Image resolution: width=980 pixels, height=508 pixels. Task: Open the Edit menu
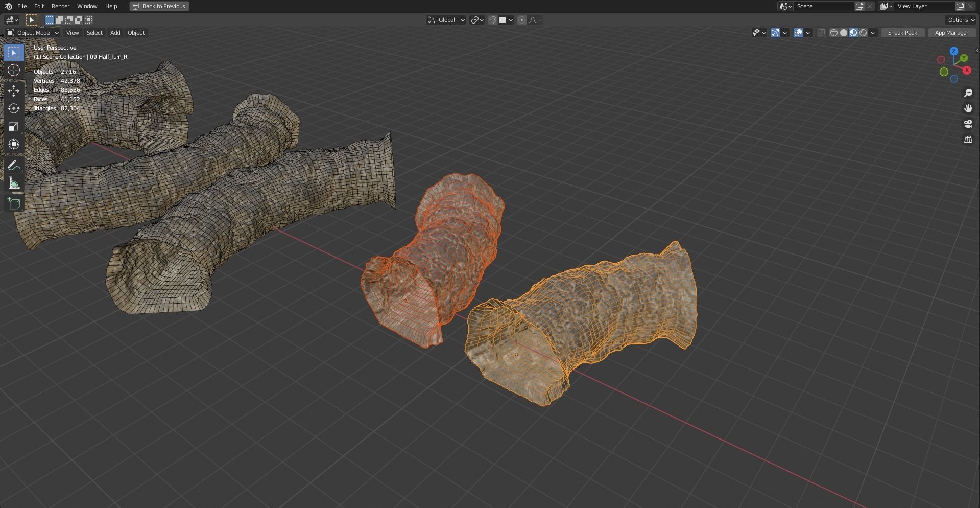point(39,6)
